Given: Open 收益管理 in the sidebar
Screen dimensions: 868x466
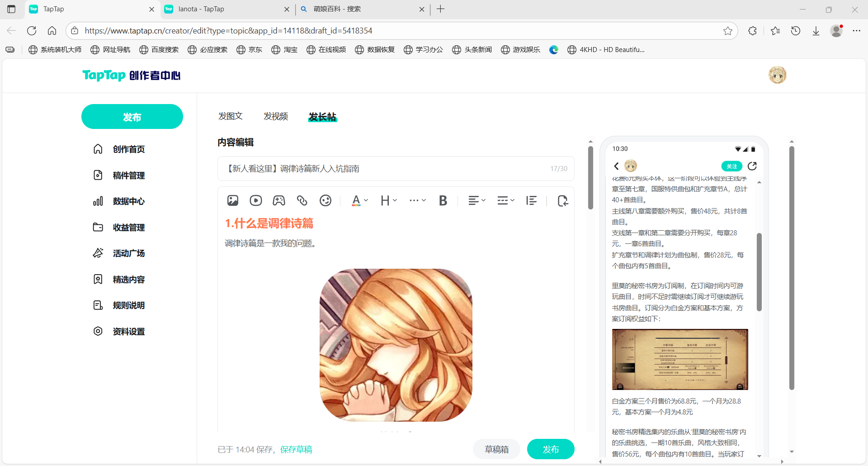Looking at the screenshot, I should (x=119, y=228).
